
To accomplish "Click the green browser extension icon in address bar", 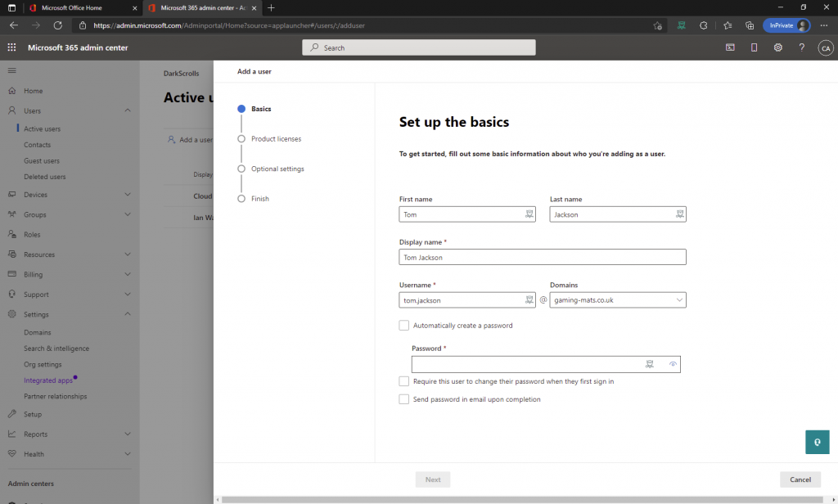I will [682, 25].
